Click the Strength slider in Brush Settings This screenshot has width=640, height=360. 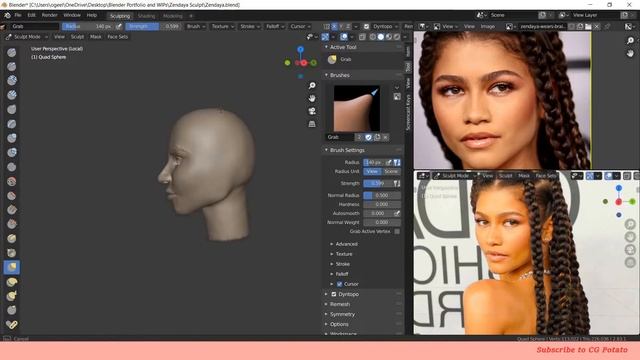click(378, 183)
